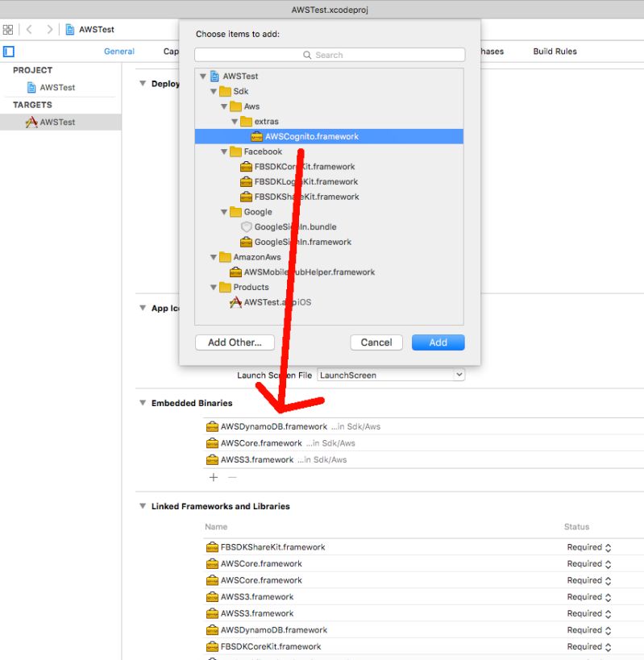
Task: Select AWSTest target under TARGETS
Action: click(60, 122)
